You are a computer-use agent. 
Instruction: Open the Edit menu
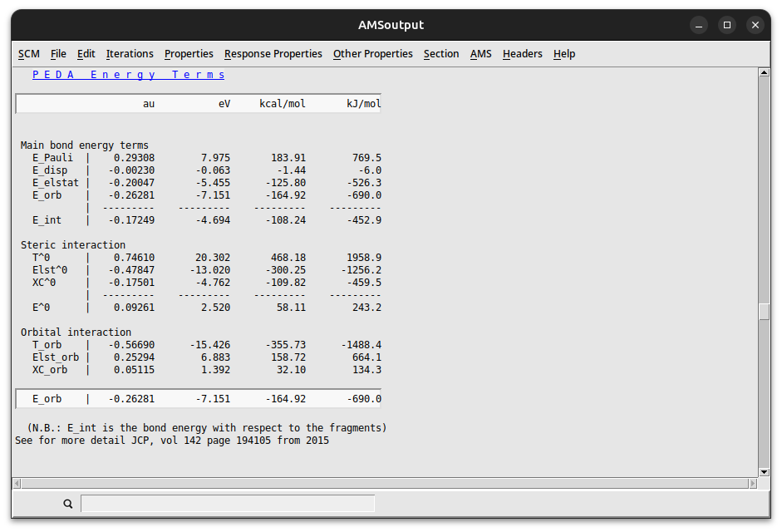(x=86, y=53)
